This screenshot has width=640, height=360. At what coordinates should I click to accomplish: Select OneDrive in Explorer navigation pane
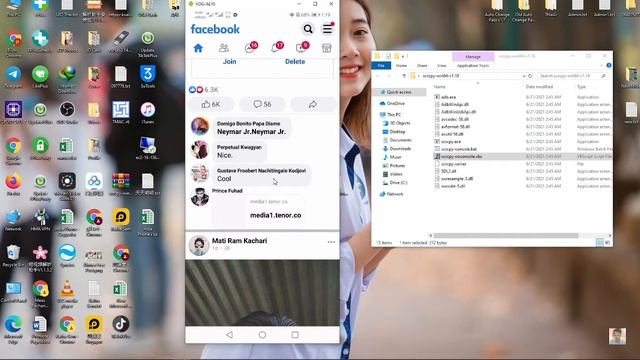[x=396, y=104]
